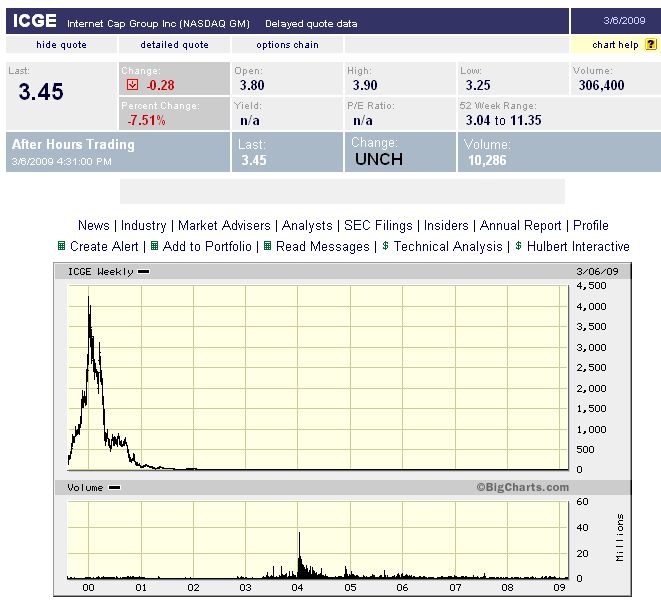
Task: Click the large last price 3.45
Action: [x=41, y=91]
